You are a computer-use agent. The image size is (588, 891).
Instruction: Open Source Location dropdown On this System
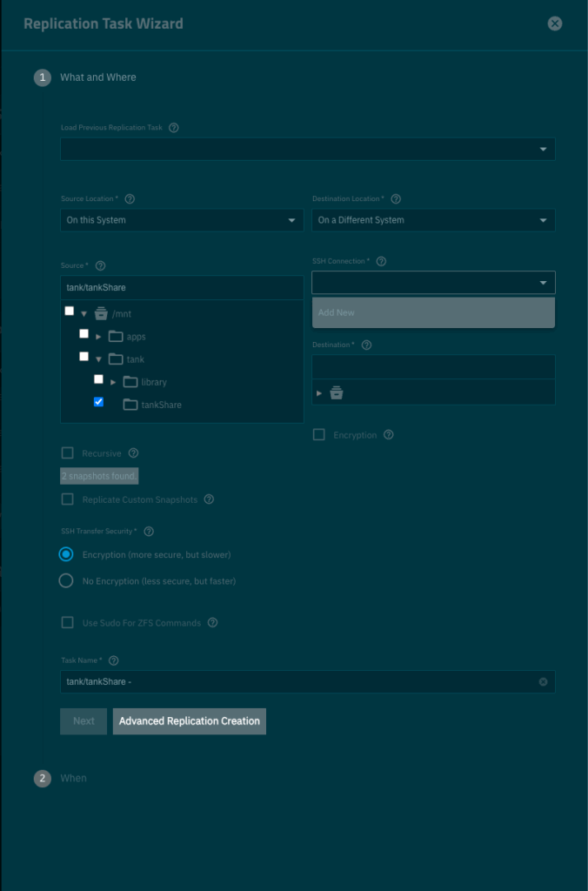(x=182, y=220)
